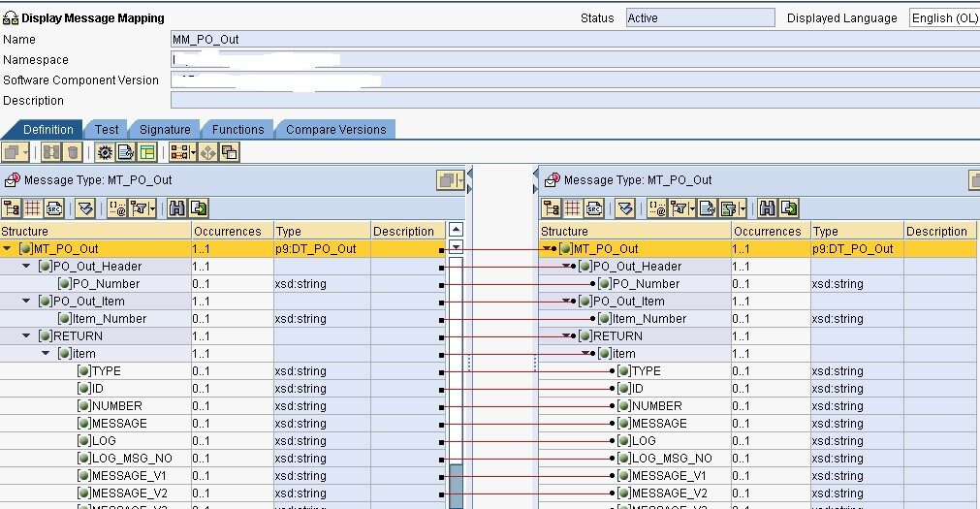Collapse PO_Out_Header node in source structure
This screenshot has width=980, height=509.
click(x=27, y=267)
